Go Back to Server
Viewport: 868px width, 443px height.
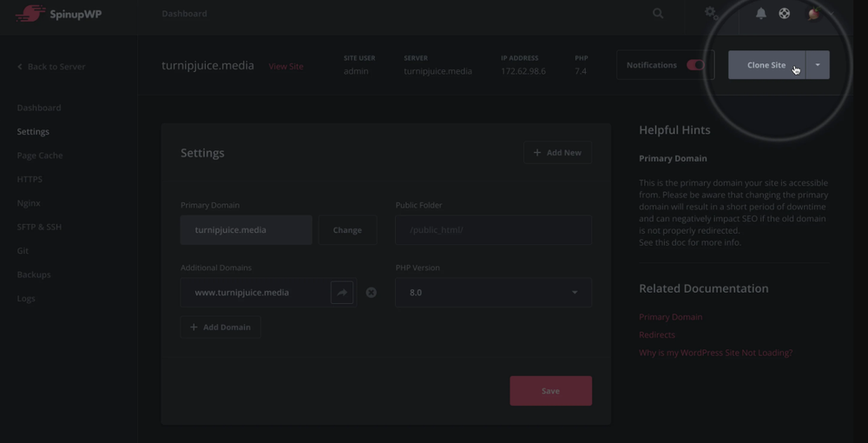coord(51,66)
